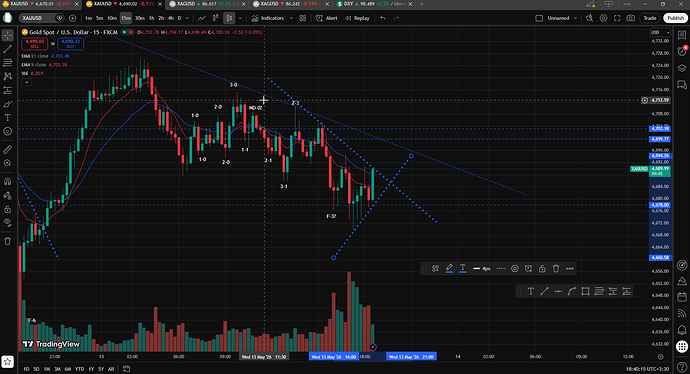Open the emoji icons tool
Viewport: 690px width, 374px height.
click(7, 131)
